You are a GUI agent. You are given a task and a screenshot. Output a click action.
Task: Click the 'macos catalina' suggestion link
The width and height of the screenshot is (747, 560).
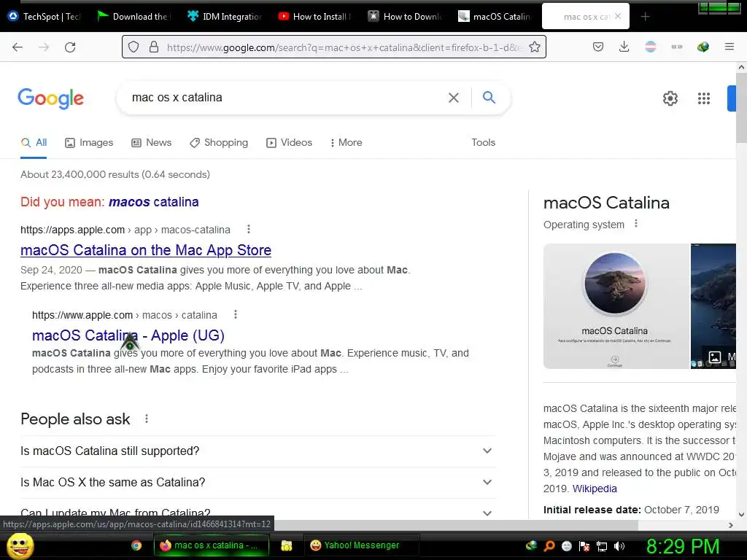pyautogui.click(x=154, y=202)
